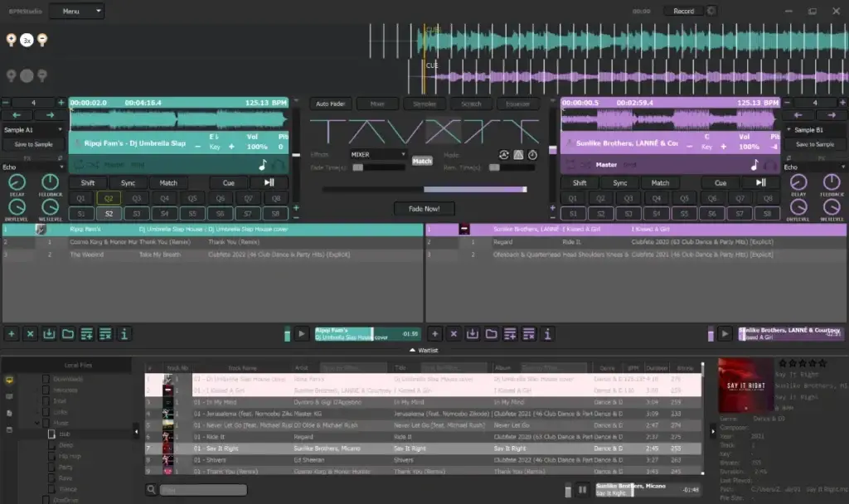Screen dimensions: 849x504
Task: Check the Hip Hop folder checkbox
Action: coord(51,457)
